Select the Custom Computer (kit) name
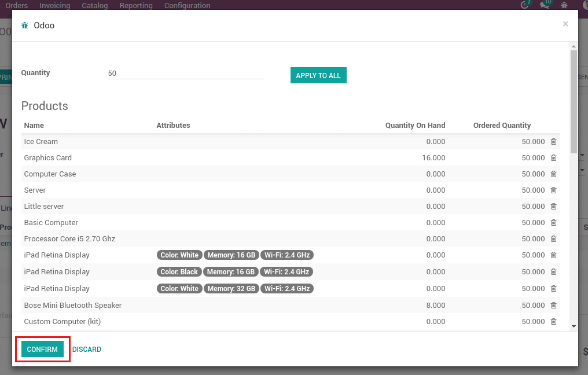The image size is (588, 375). pos(63,321)
